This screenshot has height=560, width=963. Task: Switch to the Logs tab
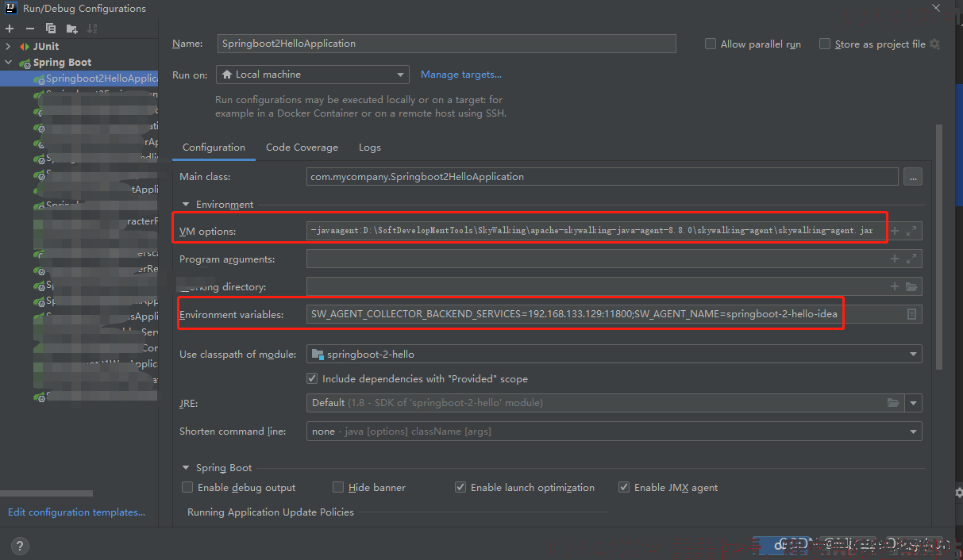click(x=370, y=148)
